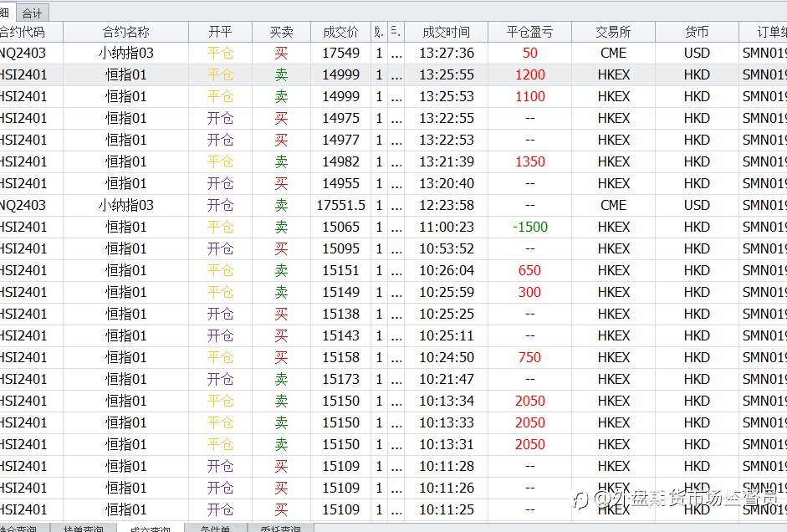
Task: Sort by the 平仓盈亏 column header
Action: (529, 32)
